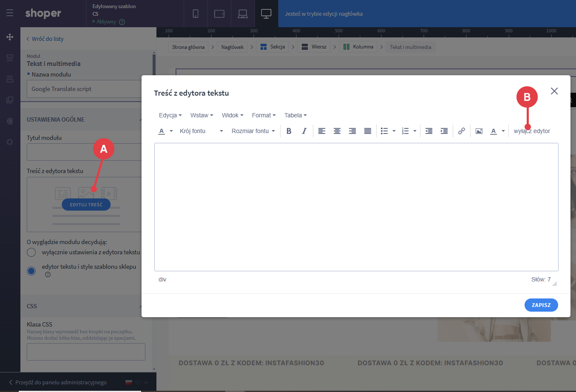Viewport: 576px width, 392px height.
Task: Switch to desktop monitor preview
Action: tap(266, 14)
